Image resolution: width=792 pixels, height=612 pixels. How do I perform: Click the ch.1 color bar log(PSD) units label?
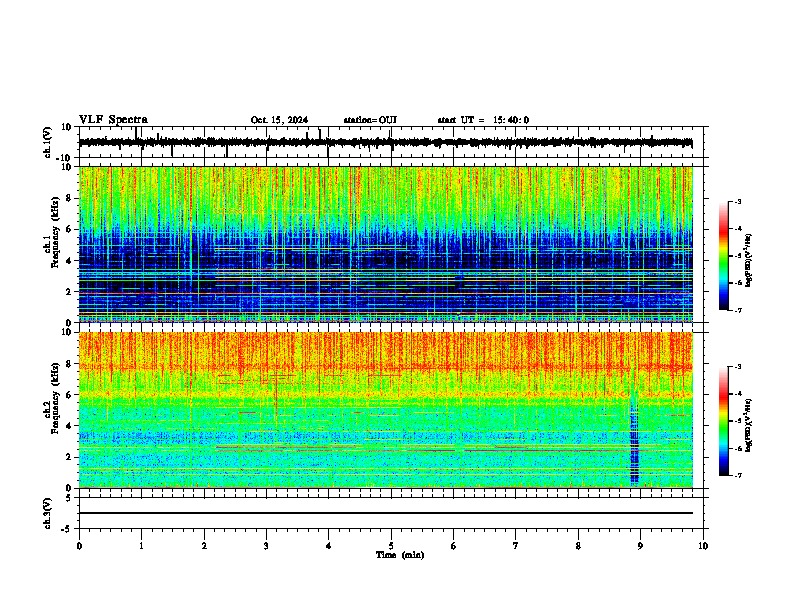749,260
